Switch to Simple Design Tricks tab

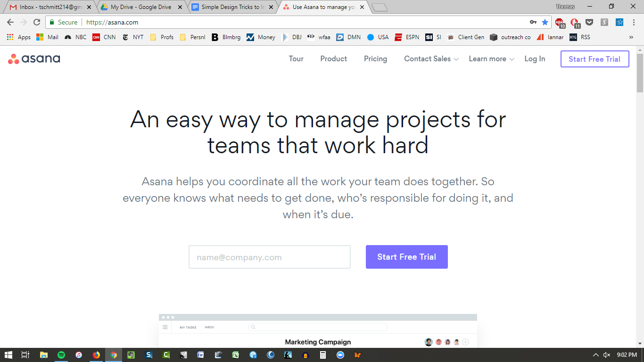pos(232,7)
